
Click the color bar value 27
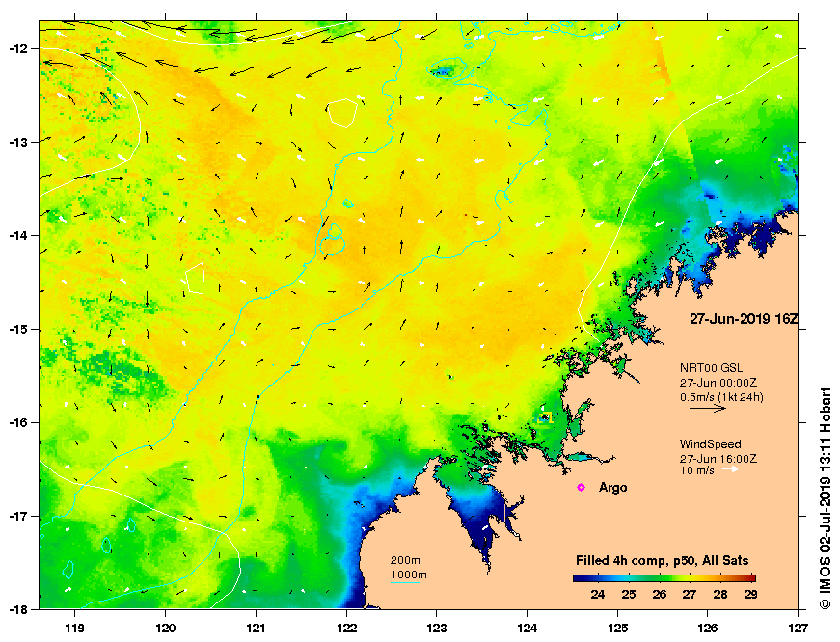(x=690, y=595)
